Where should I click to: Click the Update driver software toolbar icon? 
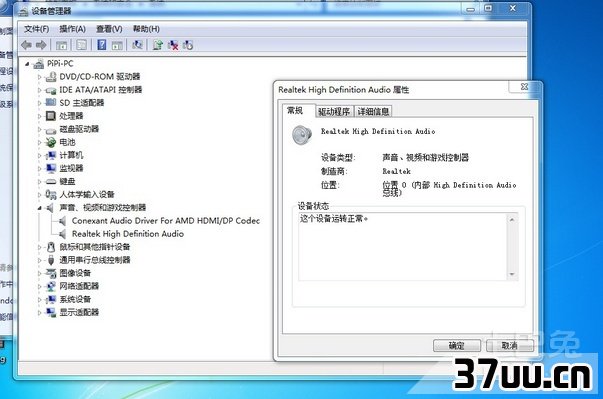pos(158,45)
